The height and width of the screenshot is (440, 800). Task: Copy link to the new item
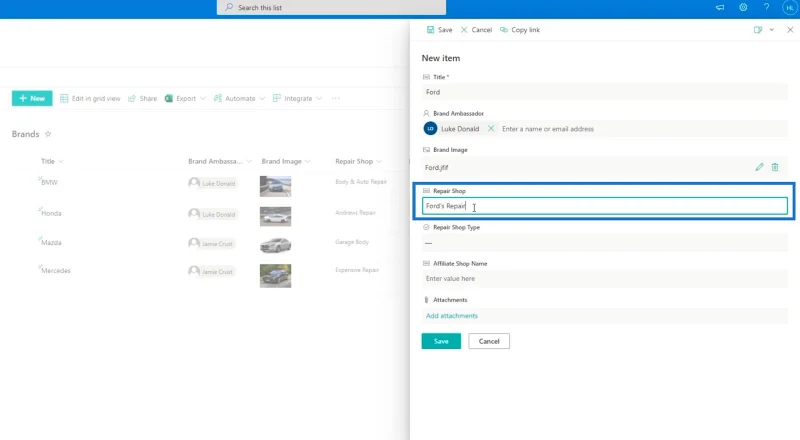point(520,30)
